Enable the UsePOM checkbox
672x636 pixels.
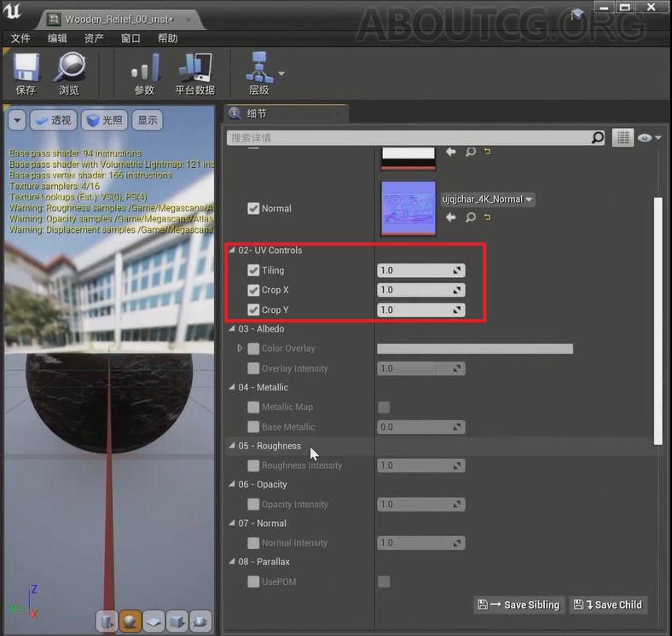coord(253,581)
